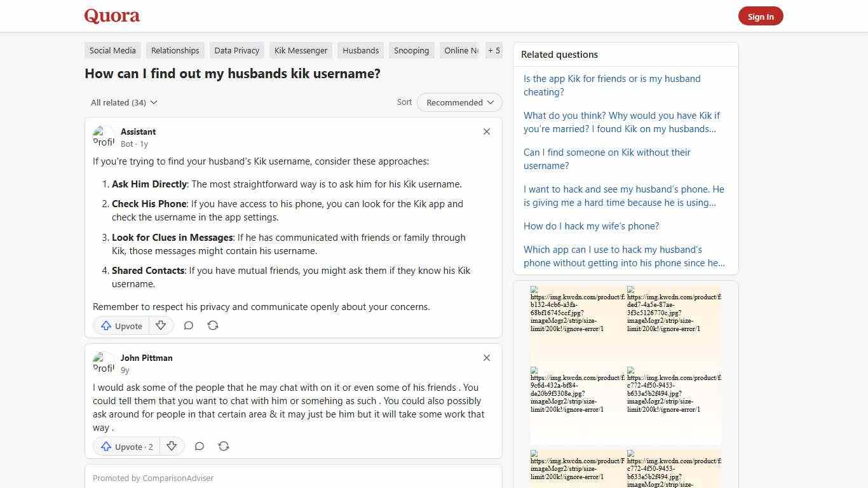Open the Recommended sort dropdown
The width and height of the screenshot is (868, 488).
click(459, 102)
